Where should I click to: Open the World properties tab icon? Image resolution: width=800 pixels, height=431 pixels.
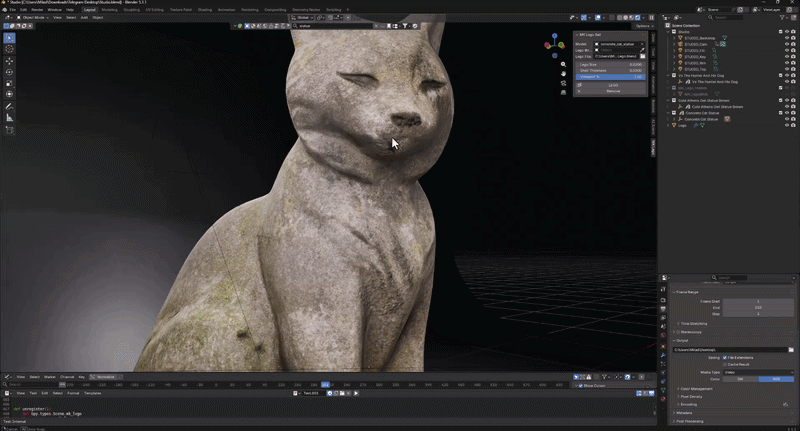click(x=663, y=336)
